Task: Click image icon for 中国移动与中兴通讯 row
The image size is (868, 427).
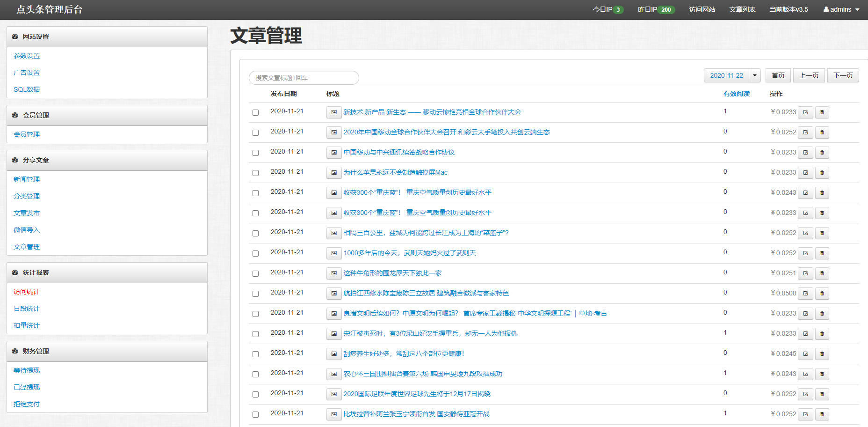Action: [x=334, y=153]
